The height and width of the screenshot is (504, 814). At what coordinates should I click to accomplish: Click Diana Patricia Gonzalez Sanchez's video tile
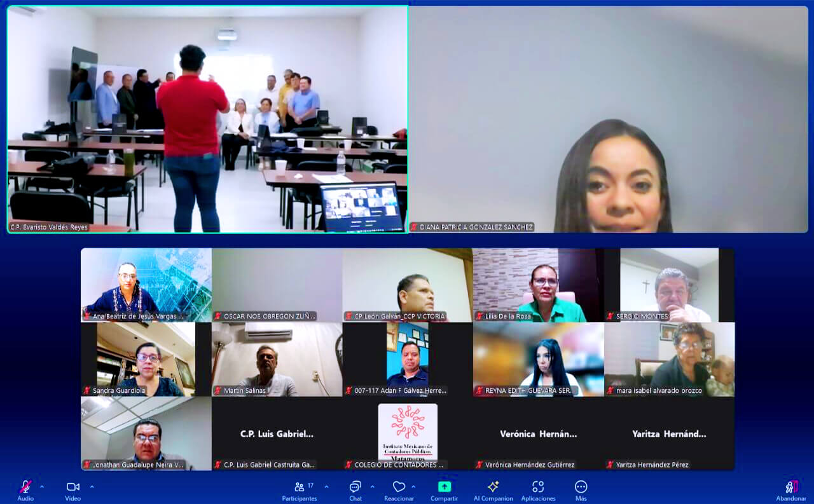[x=608, y=119]
